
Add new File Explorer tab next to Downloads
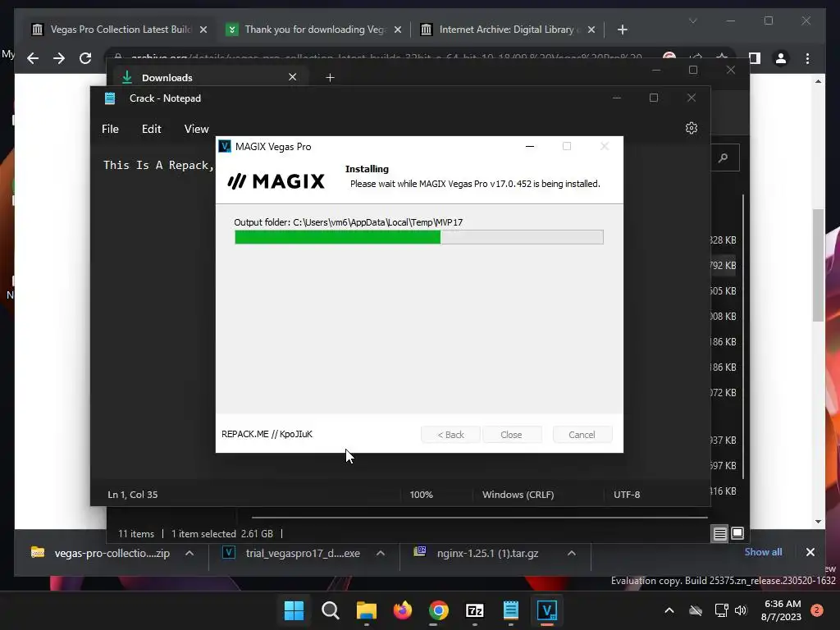[330, 78]
